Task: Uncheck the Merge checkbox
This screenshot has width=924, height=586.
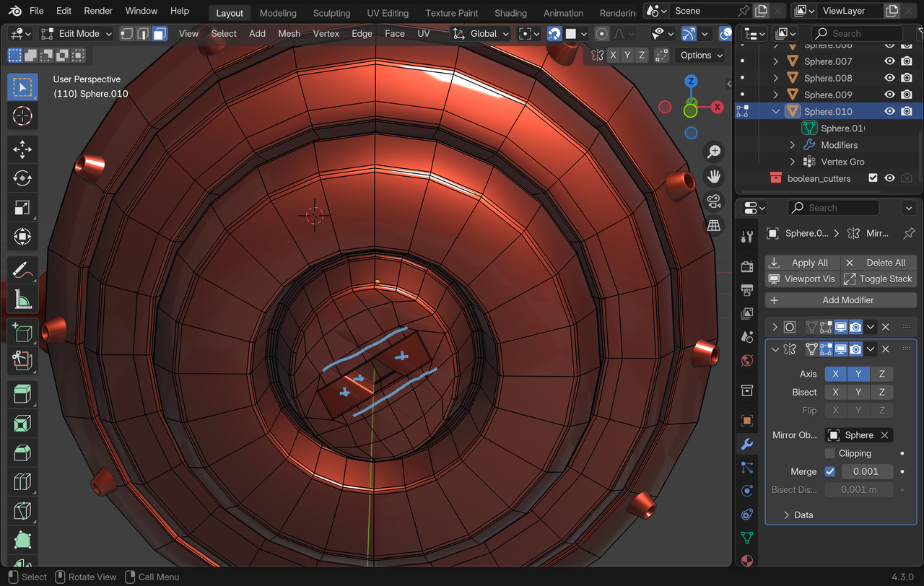Action: click(x=830, y=471)
